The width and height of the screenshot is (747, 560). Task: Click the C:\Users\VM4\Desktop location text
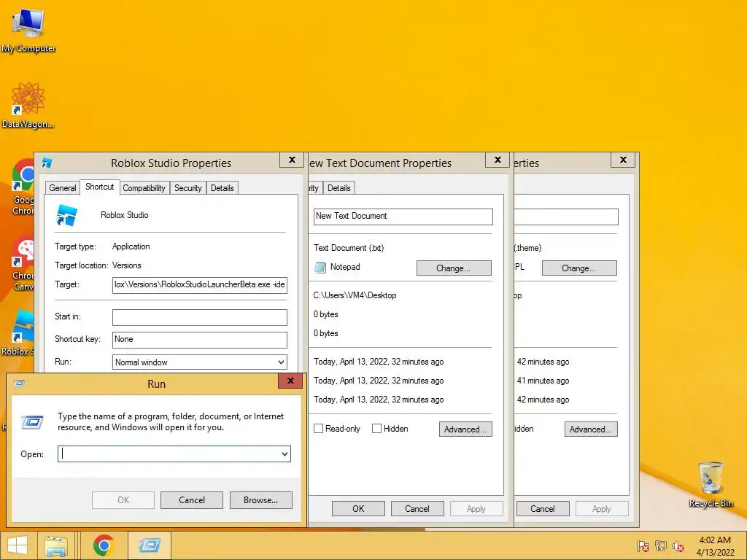355,295
